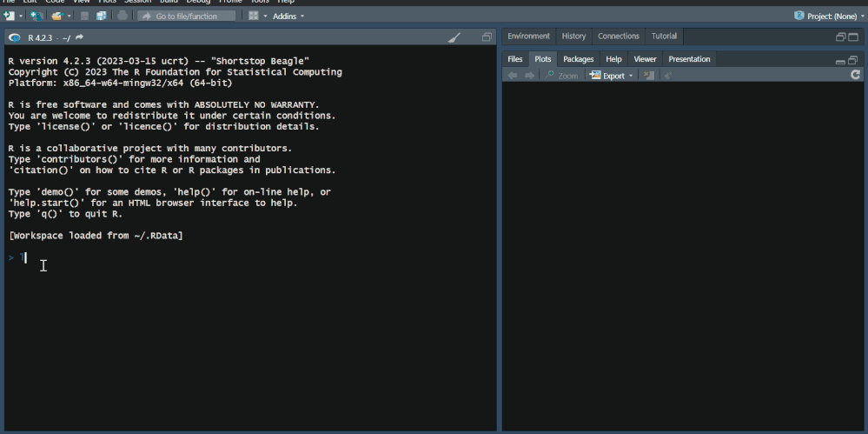Click in the console prompt line
This screenshot has width=868, height=434.
coord(252,257)
